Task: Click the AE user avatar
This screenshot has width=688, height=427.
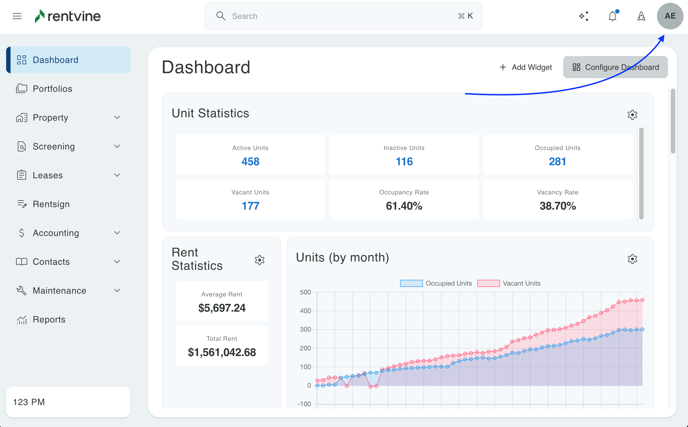Action: click(x=670, y=16)
